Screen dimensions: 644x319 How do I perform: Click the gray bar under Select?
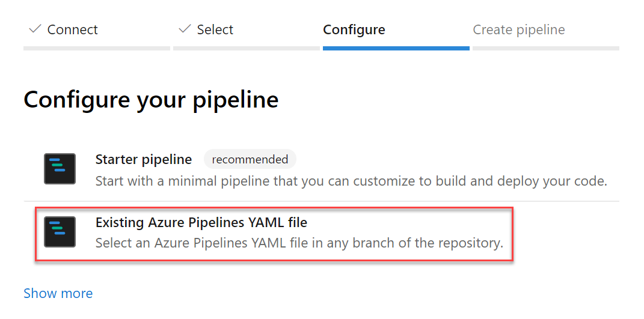(246, 48)
